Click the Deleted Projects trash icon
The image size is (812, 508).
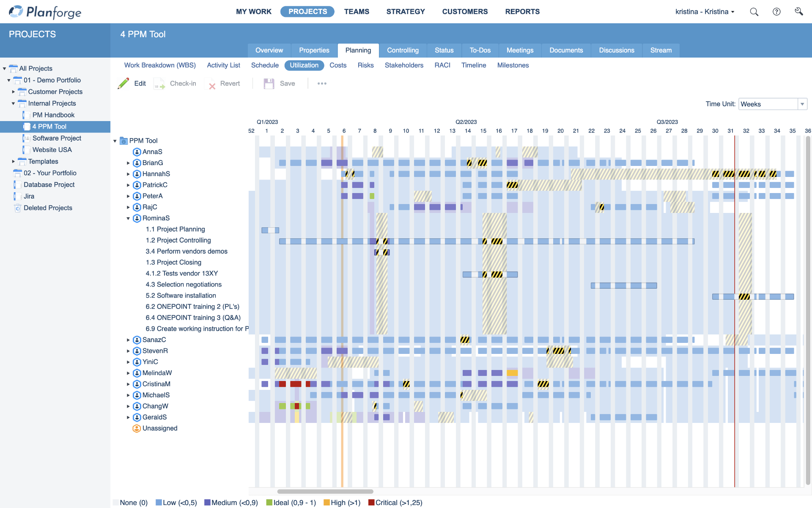point(17,208)
